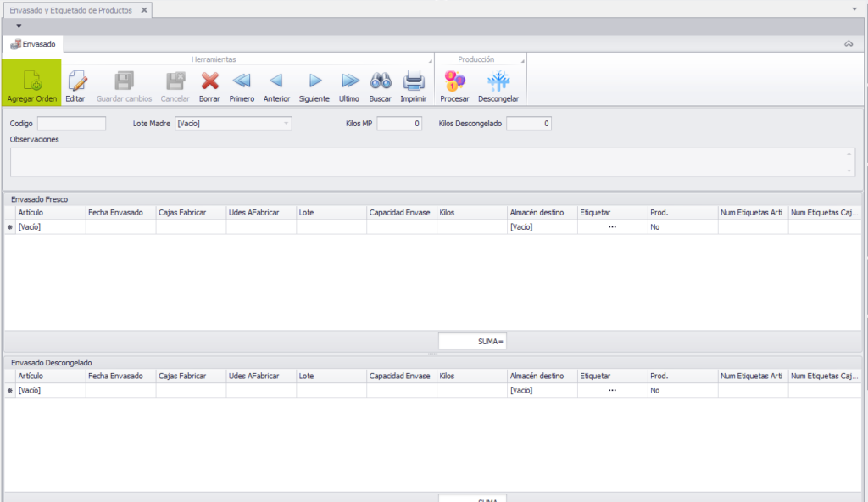The height and width of the screenshot is (502, 868).
Task: Open Buscar binoculars search
Action: point(381,81)
